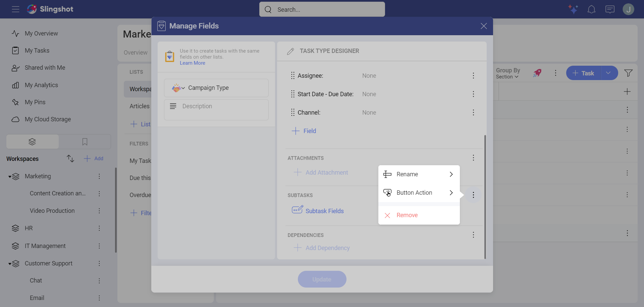Open Subtasks section options
Viewport: 644px width, 307px height.
473,195
